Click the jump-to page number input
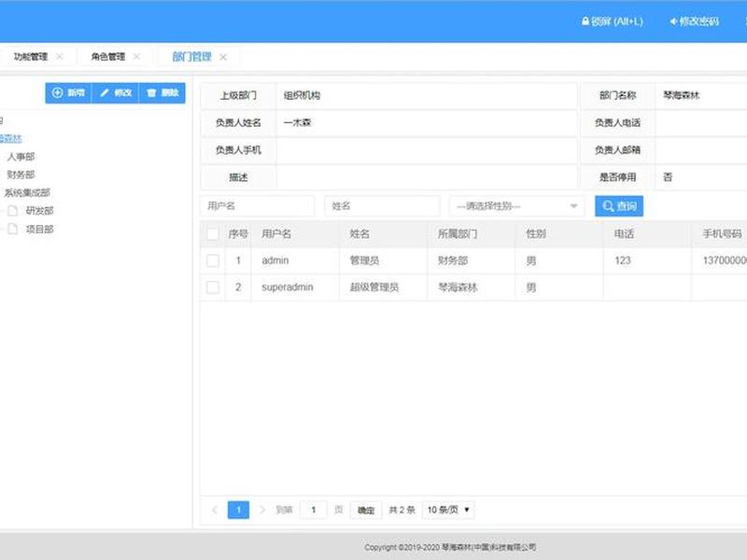The image size is (747, 560). tap(314, 510)
